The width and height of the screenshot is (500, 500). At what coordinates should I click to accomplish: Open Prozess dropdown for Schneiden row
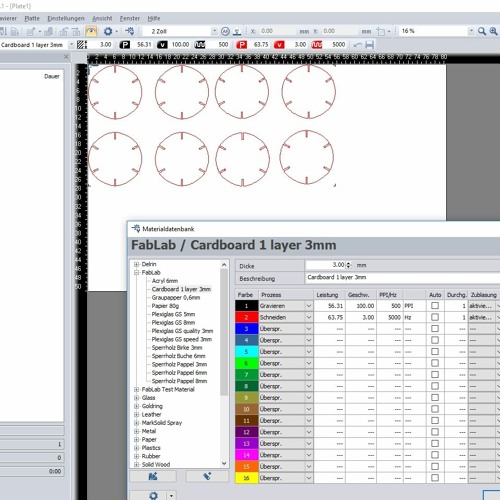[309, 317]
